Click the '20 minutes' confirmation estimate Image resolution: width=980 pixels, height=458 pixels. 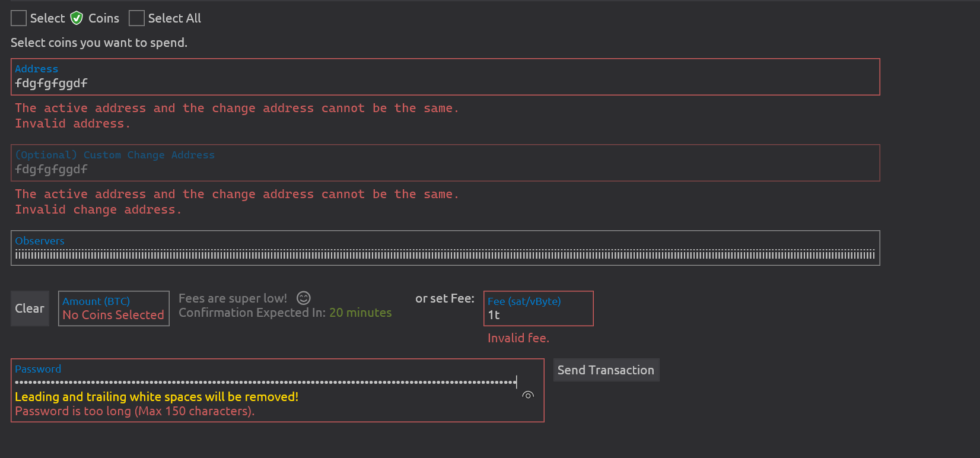tap(361, 313)
